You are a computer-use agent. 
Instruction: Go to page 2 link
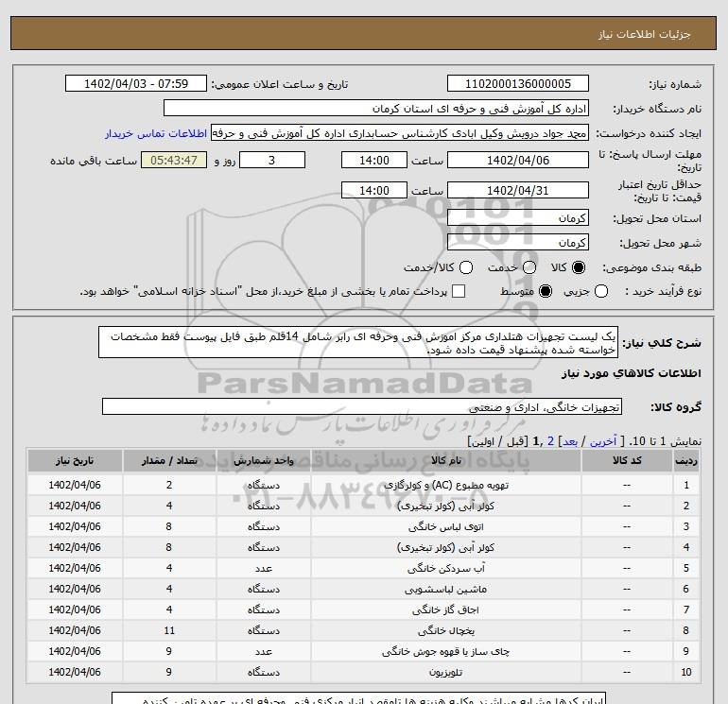click(550, 441)
